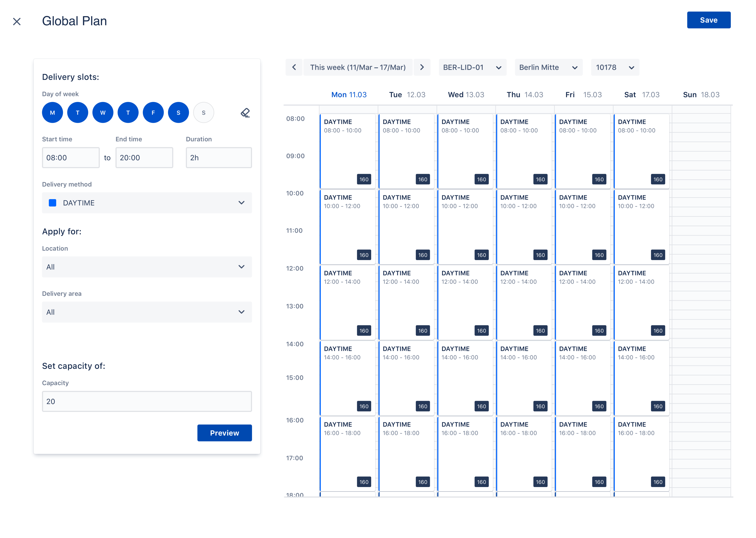Select the Sun 18.03 column header

[x=701, y=95]
